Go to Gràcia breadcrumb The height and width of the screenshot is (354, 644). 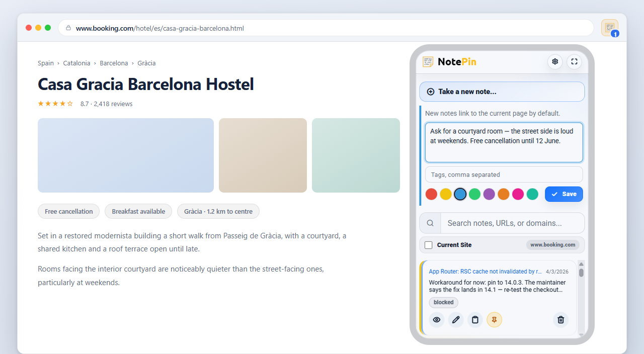point(146,63)
